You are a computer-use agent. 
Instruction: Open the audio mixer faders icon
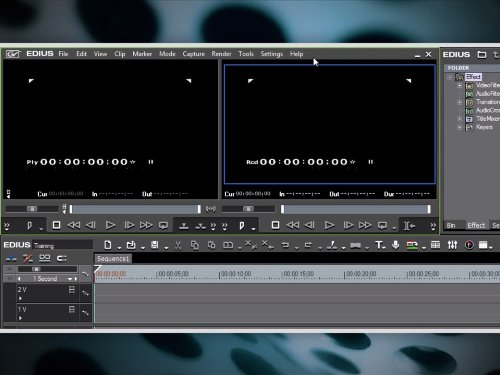point(452,245)
